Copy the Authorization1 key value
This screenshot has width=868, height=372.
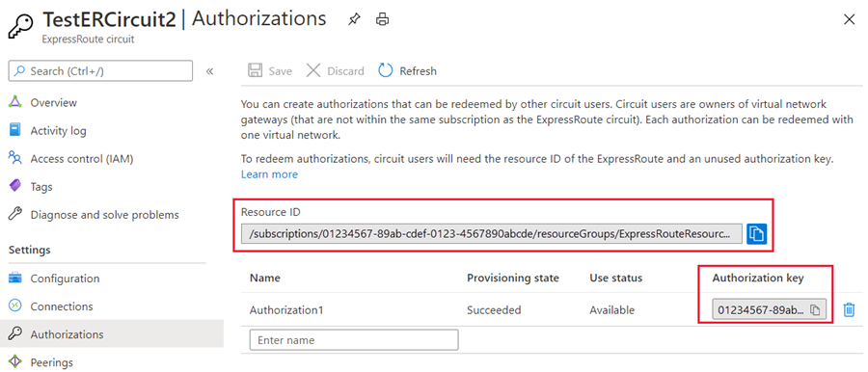(x=815, y=310)
